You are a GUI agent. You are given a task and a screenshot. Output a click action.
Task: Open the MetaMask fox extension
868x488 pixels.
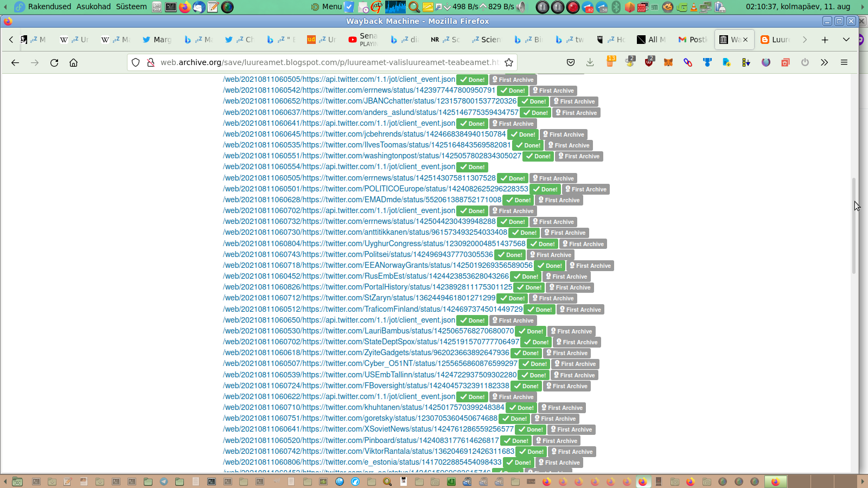tap(668, 62)
